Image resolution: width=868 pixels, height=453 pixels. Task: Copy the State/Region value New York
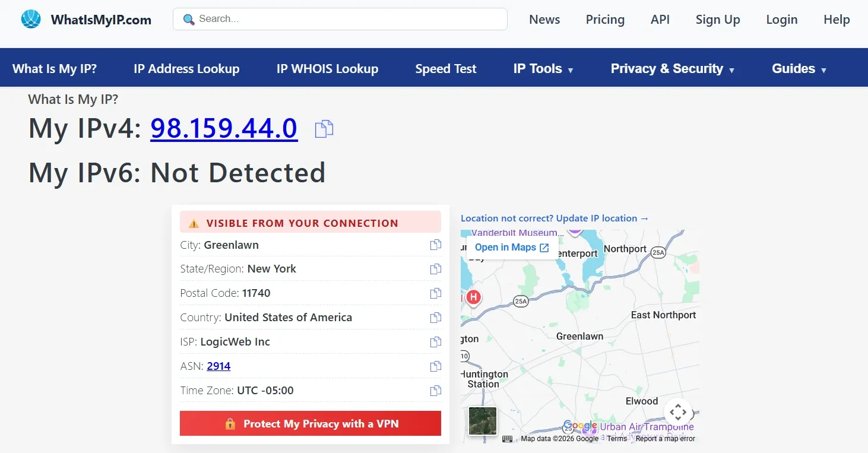pos(436,269)
